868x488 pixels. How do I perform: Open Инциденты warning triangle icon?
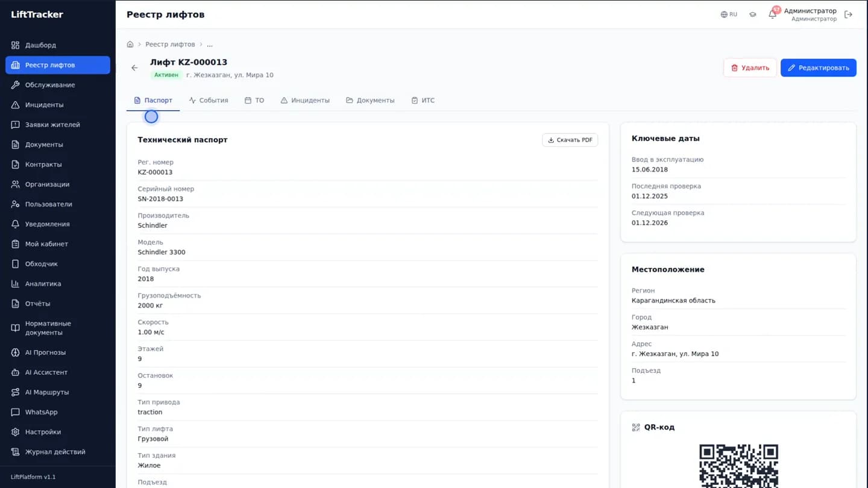tap(16, 105)
